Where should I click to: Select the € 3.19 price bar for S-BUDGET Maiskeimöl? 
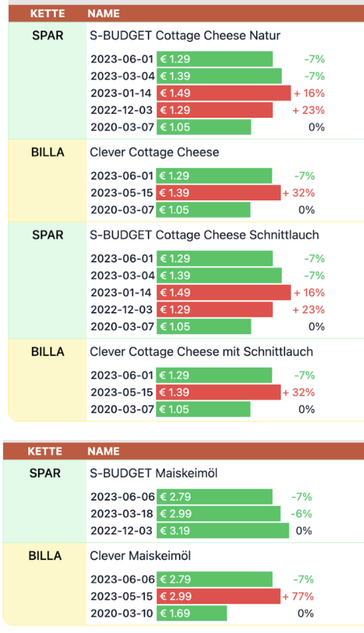tap(223, 530)
